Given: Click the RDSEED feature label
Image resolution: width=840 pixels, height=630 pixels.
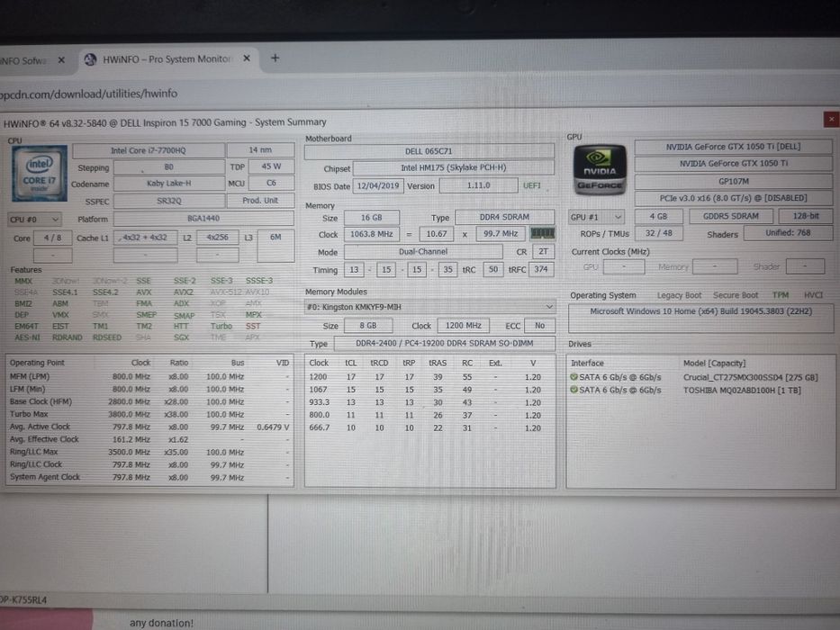Looking at the screenshot, I should (x=107, y=337).
